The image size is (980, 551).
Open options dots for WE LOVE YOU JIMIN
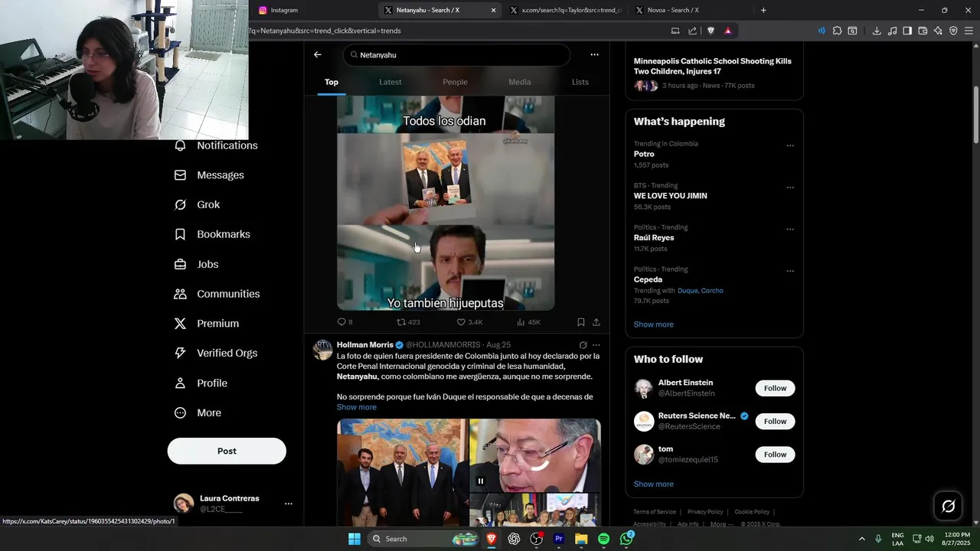click(x=790, y=187)
